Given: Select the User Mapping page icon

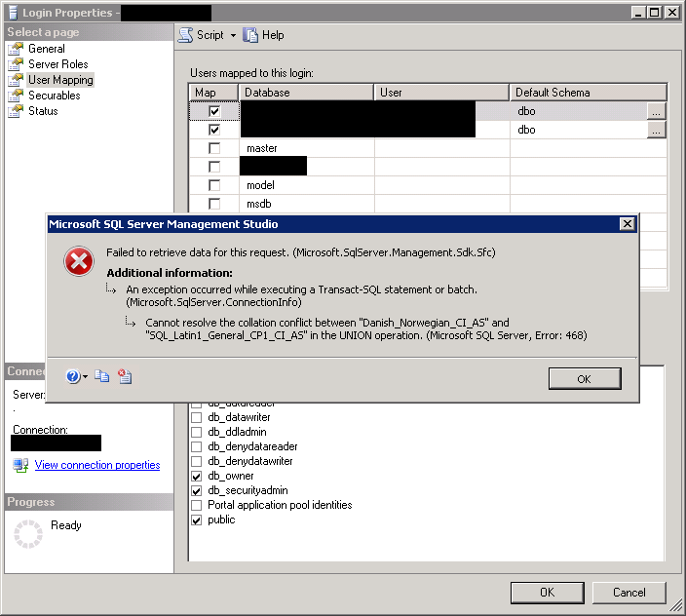Looking at the screenshot, I should 16,80.
